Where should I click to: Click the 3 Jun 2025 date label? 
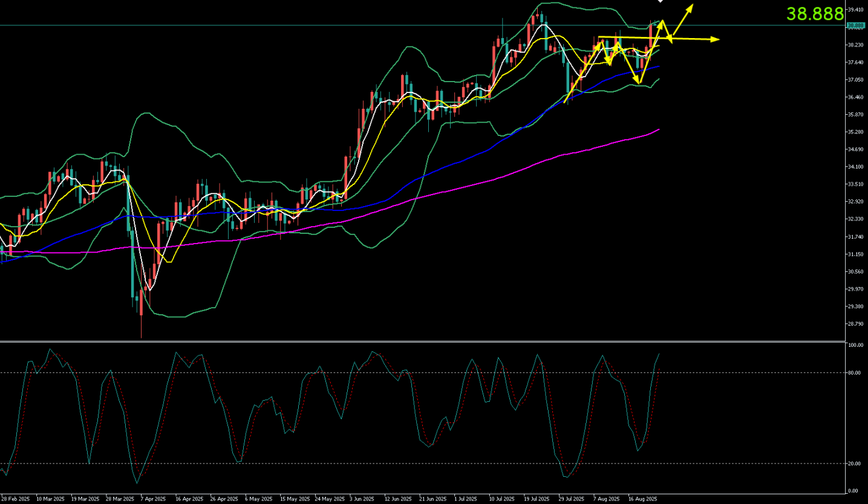pos(363,499)
